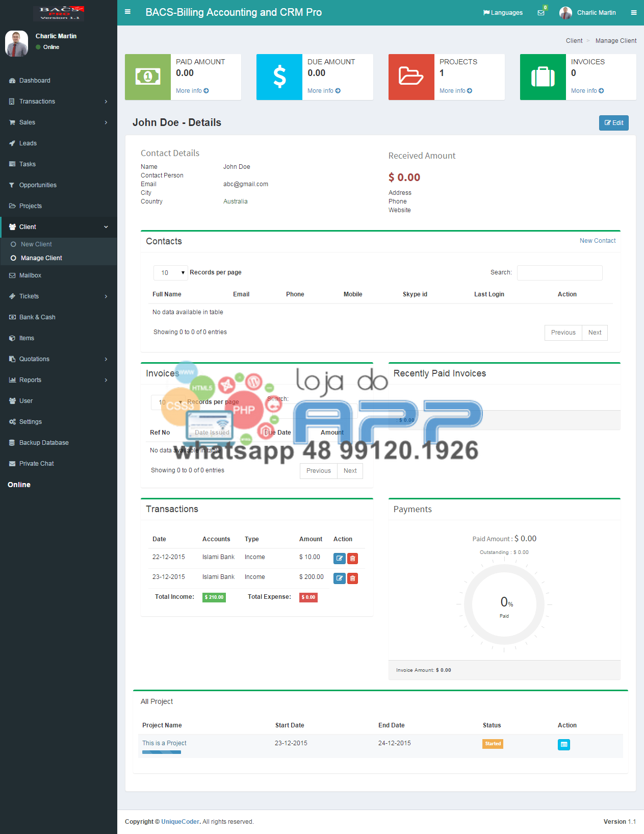
Task: Open Contacts records per page dropdown
Action: click(x=171, y=273)
